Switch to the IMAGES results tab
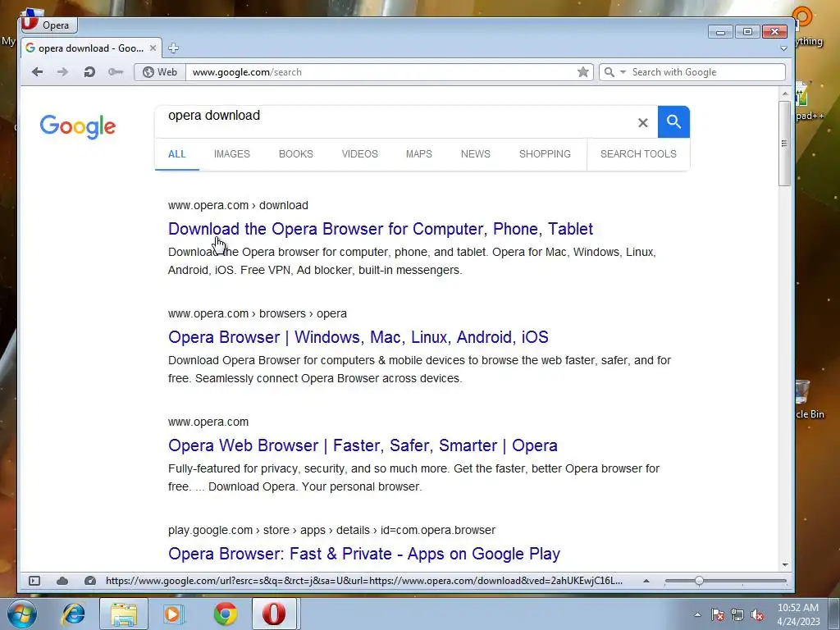The image size is (840, 630). click(x=232, y=153)
